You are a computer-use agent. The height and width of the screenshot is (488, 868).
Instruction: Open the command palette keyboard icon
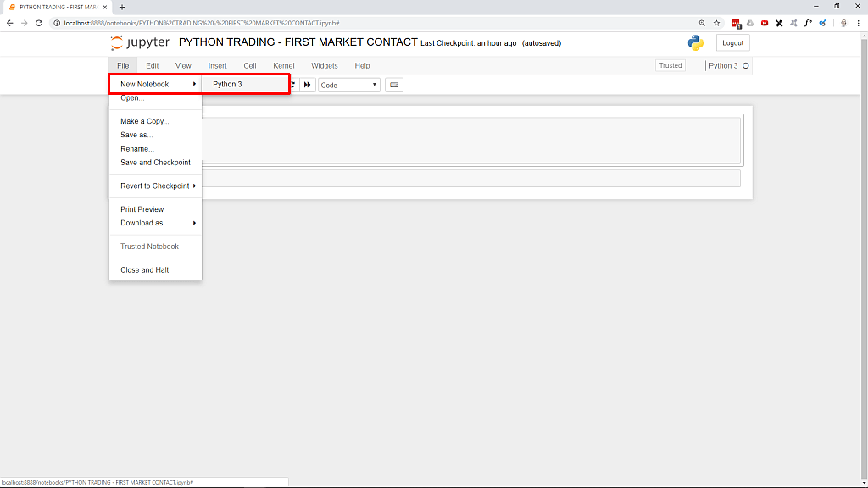point(394,85)
